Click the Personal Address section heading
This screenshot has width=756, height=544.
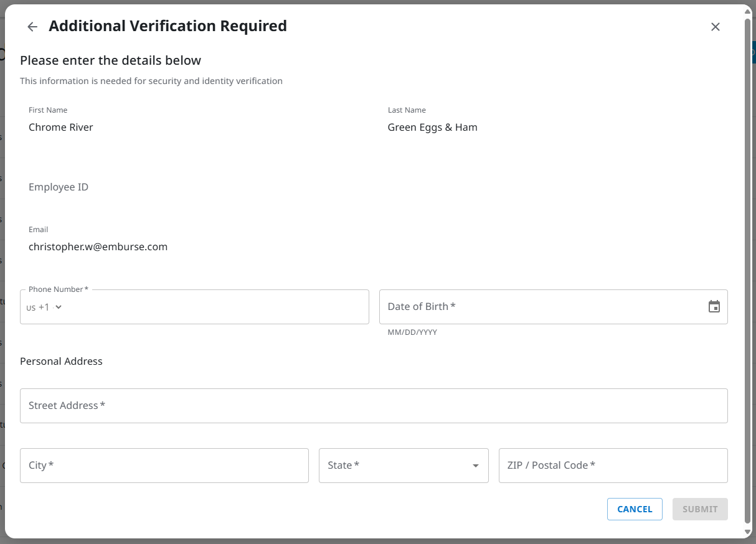click(61, 361)
